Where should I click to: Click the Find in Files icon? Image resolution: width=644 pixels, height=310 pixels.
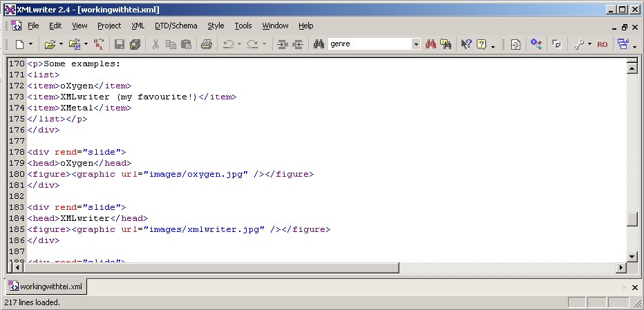[446, 44]
